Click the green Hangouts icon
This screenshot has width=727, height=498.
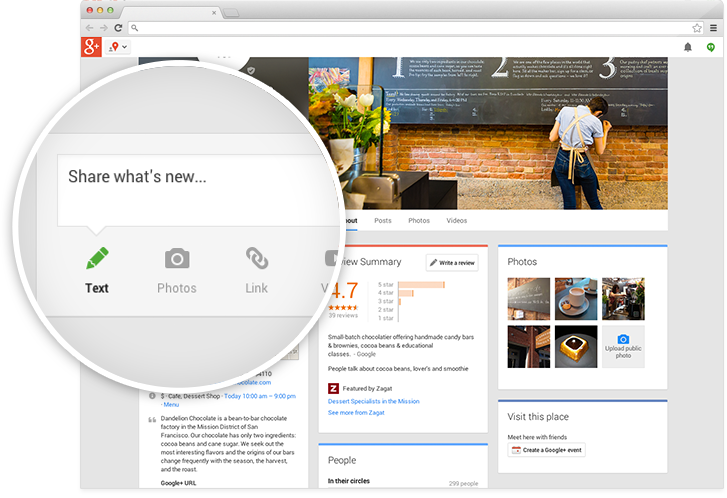pyautogui.click(x=711, y=47)
